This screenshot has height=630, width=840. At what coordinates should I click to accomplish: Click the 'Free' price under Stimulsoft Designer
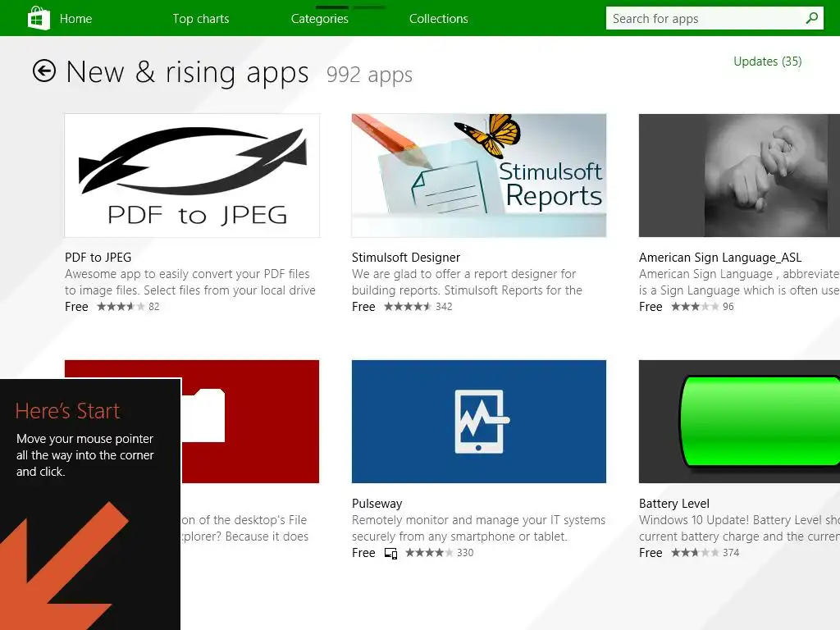tap(363, 307)
